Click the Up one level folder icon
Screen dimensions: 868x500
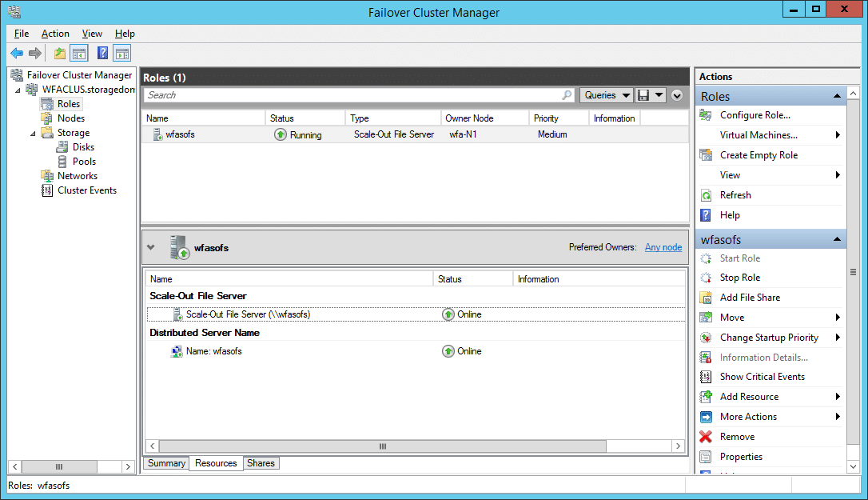pyautogui.click(x=60, y=54)
